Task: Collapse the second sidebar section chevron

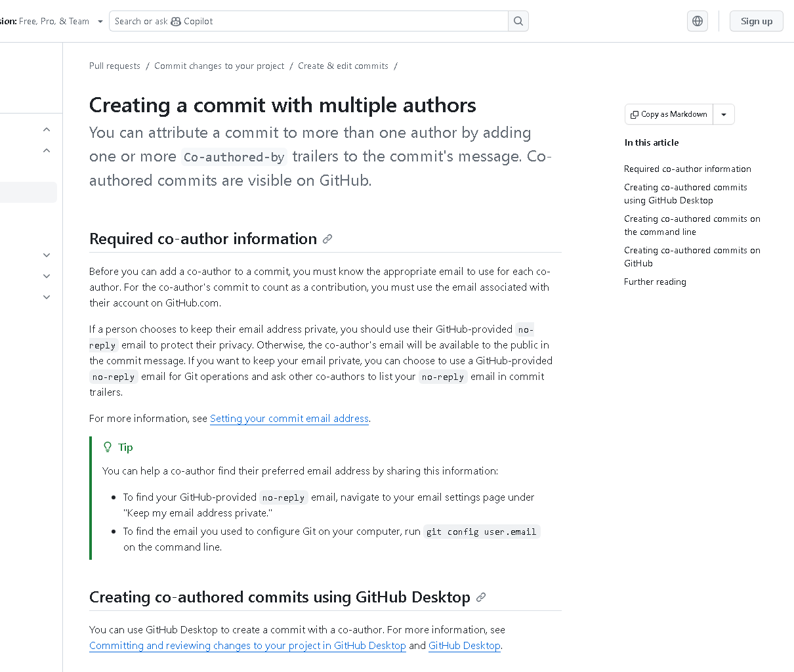Action: point(47,150)
